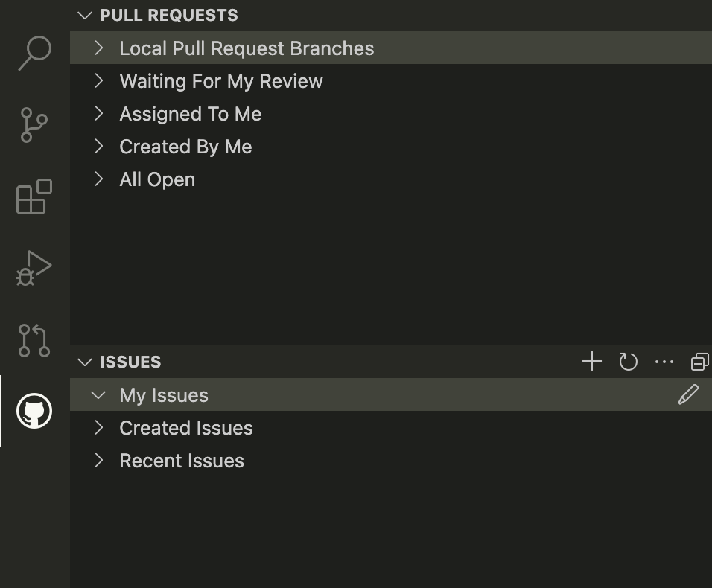Select the Run and Debug icon

coord(34,268)
